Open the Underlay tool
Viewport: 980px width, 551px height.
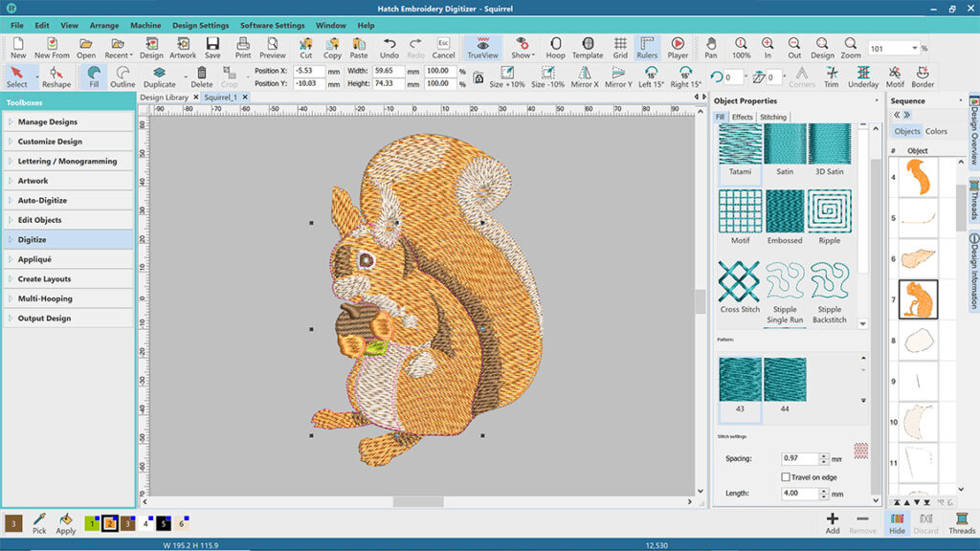pos(863,77)
